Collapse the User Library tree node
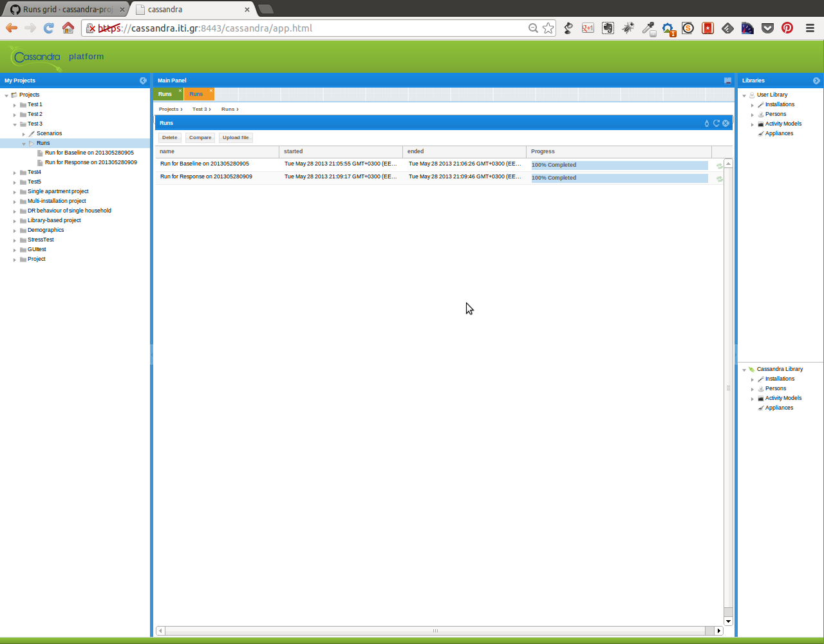This screenshot has width=824, height=644. [x=744, y=95]
